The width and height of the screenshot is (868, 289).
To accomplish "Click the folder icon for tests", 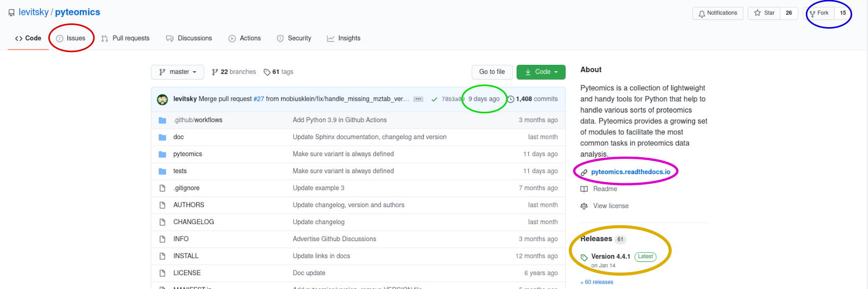I will coord(162,171).
